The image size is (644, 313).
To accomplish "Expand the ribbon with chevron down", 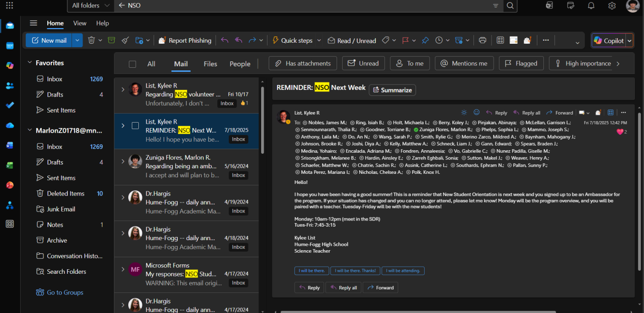I will pyautogui.click(x=577, y=43).
